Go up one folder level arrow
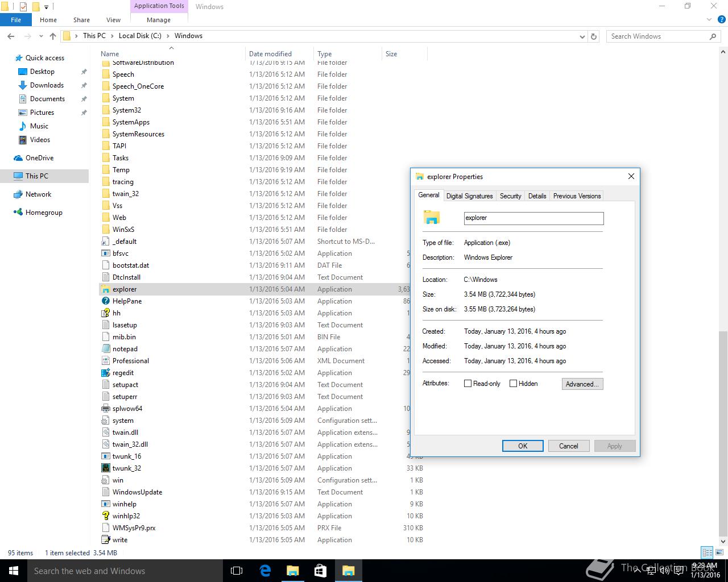Viewport: 728px width, 582px height. [53, 36]
